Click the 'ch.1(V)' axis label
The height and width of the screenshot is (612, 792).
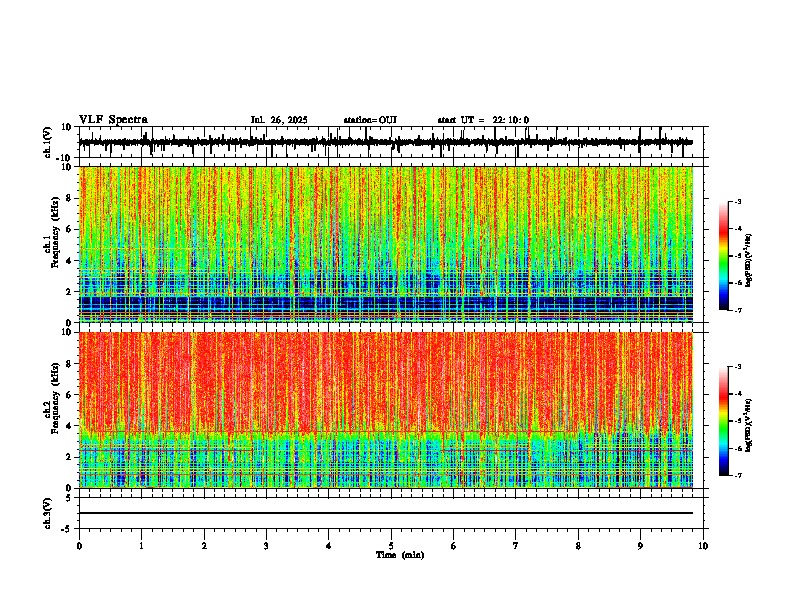[x=48, y=142]
